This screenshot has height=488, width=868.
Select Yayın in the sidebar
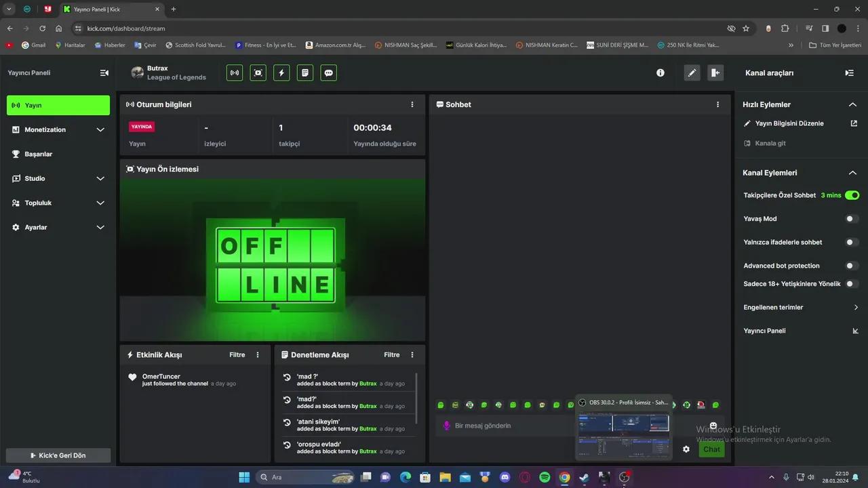pyautogui.click(x=58, y=105)
